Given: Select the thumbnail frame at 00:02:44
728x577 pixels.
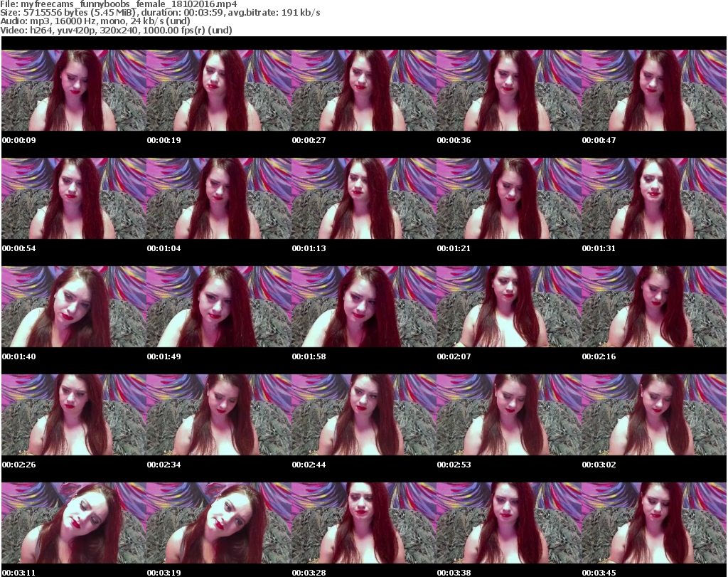Looking at the screenshot, I should point(364,415).
